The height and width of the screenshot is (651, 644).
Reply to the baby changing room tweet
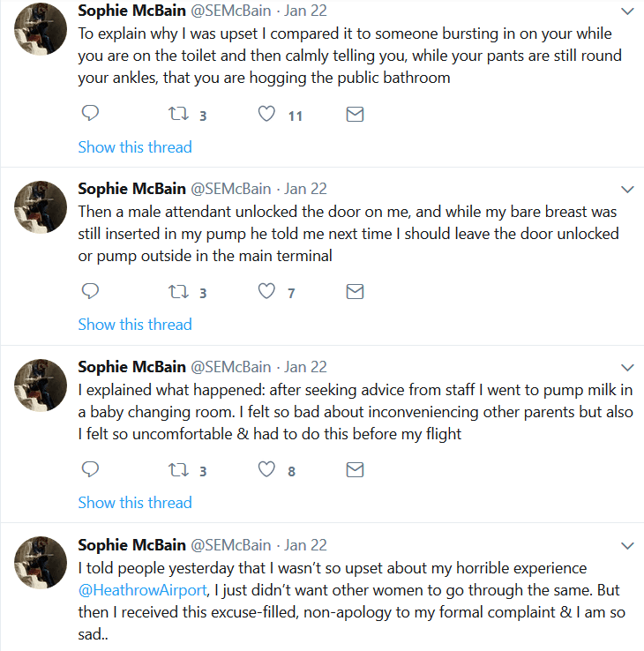90,469
